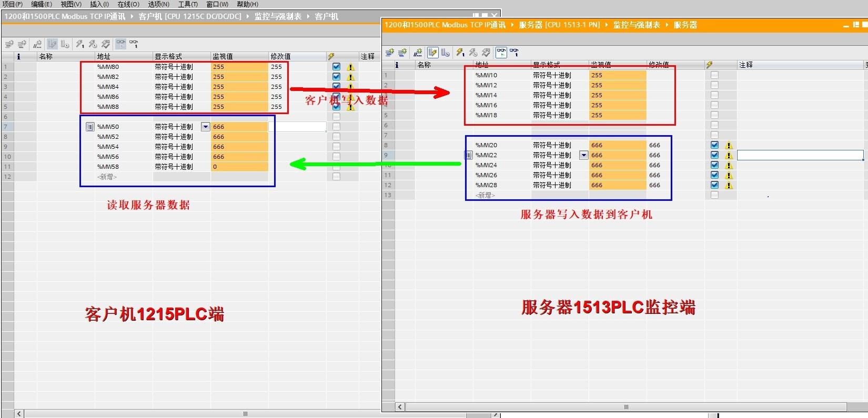Click Add row icon in 服务器 watch table toolbar

coord(402,53)
